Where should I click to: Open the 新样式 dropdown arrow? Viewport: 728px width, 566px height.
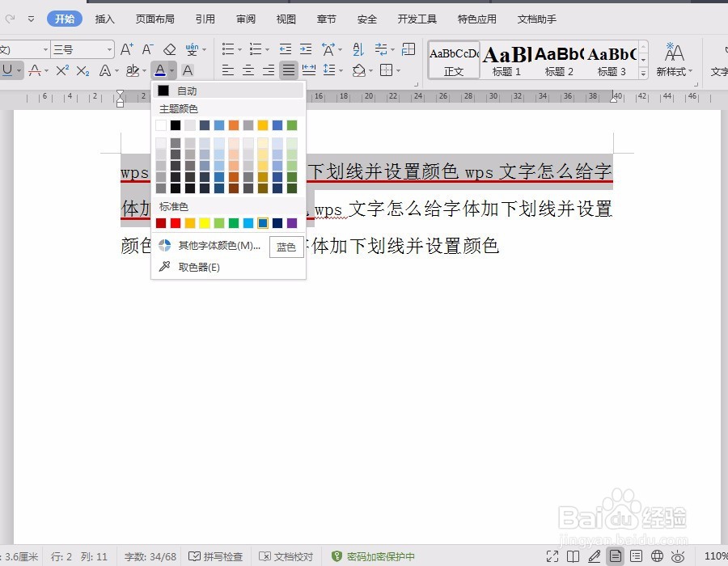(691, 71)
